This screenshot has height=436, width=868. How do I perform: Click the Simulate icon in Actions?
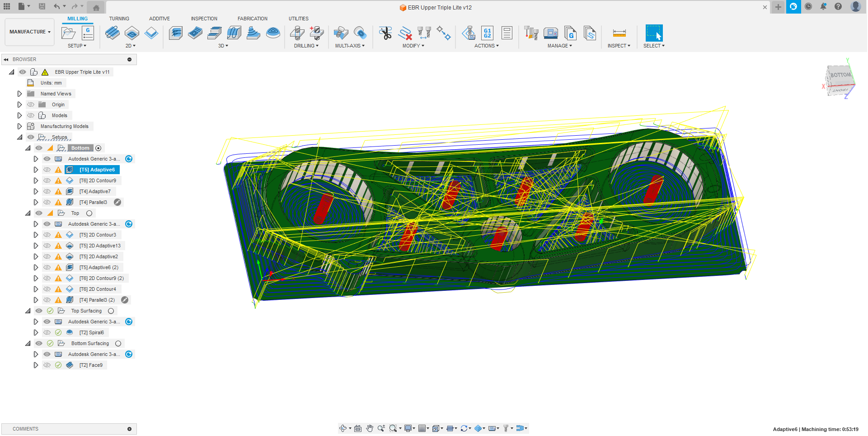(x=469, y=33)
